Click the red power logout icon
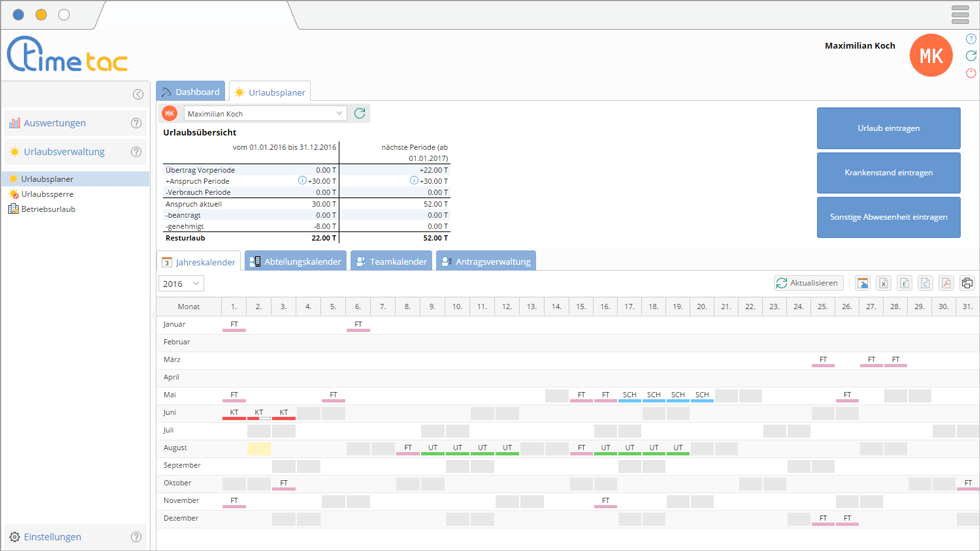This screenshot has height=551, width=980. click(x=970, y=73)
